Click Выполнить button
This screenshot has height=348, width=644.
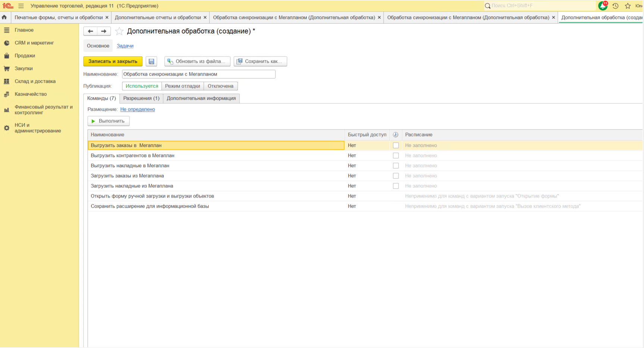(x=109, y=121)
